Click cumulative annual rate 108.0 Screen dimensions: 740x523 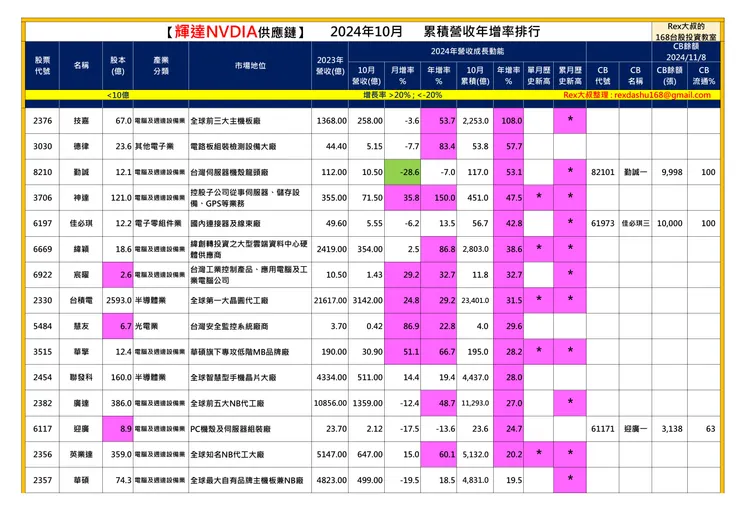pos(509,121)
